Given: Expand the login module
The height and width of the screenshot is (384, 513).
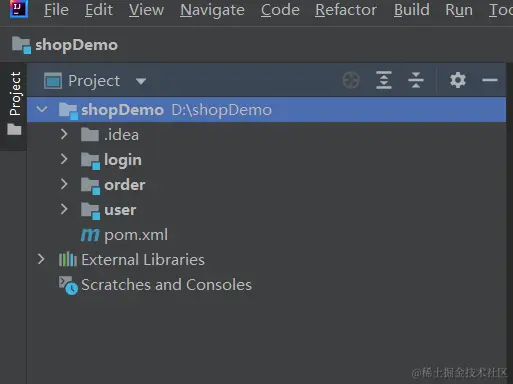Looking at the screenshot, I should point(64,159).
